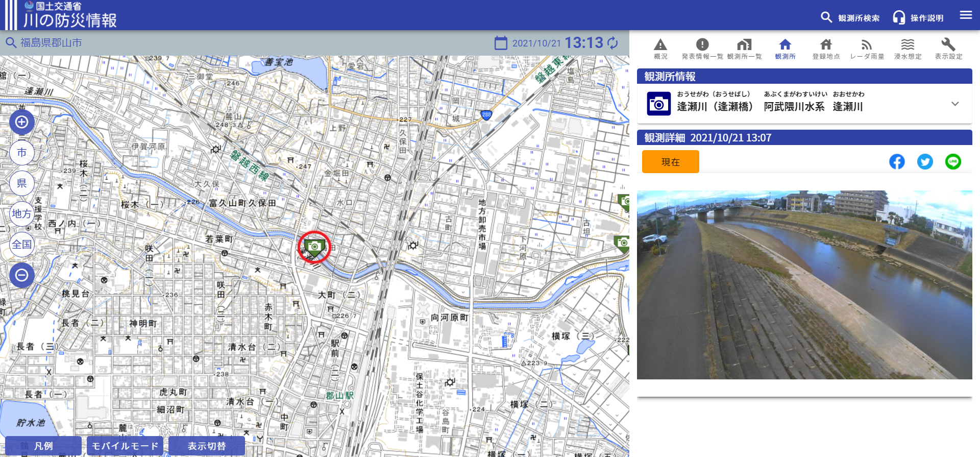Click the river camera image thumbnail
The height and width of the screenshot is (457, 980).
click(x=804, y=285)
